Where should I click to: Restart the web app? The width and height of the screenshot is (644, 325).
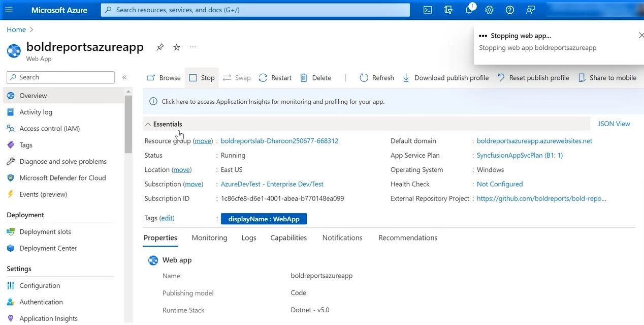point(275,77)
